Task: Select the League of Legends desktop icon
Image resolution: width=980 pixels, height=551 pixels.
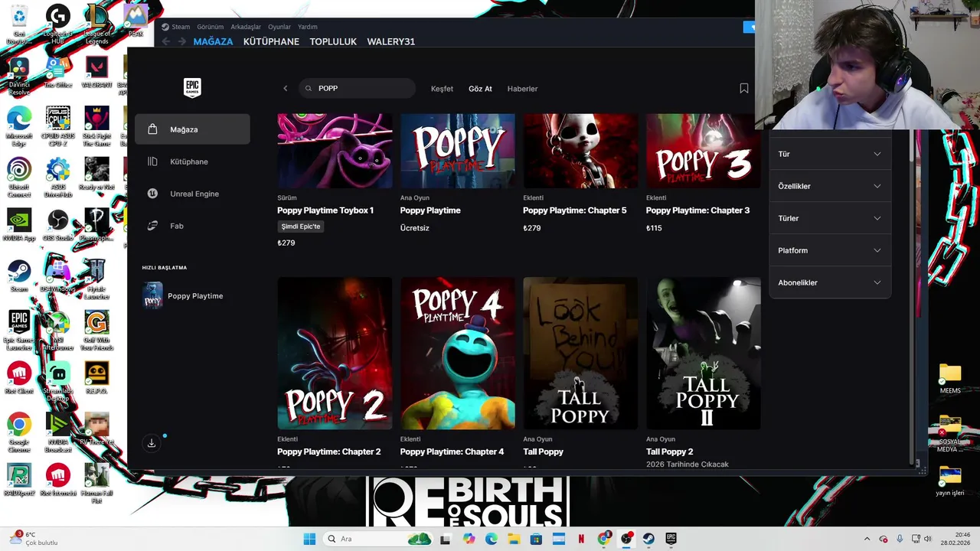Action: (x=96, y=24)
